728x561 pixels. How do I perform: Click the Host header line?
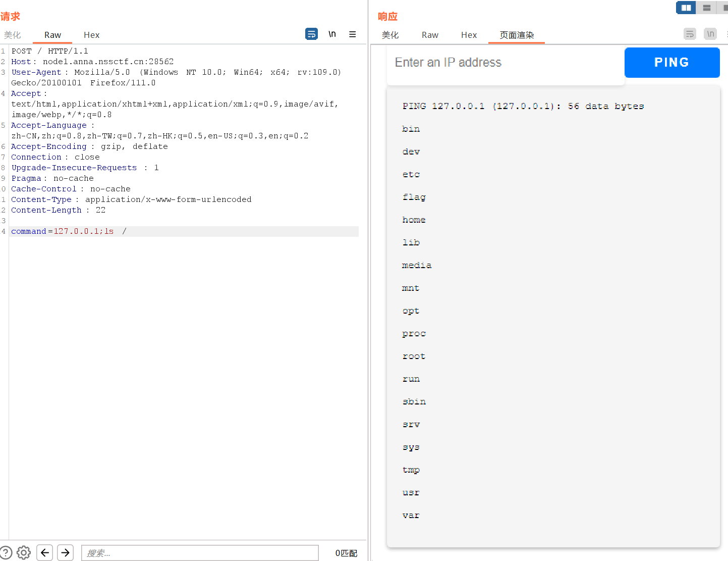[x=92, y=62]
